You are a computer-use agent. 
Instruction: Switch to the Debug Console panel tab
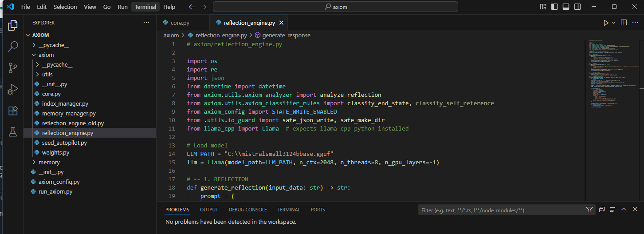click(247, 210)
